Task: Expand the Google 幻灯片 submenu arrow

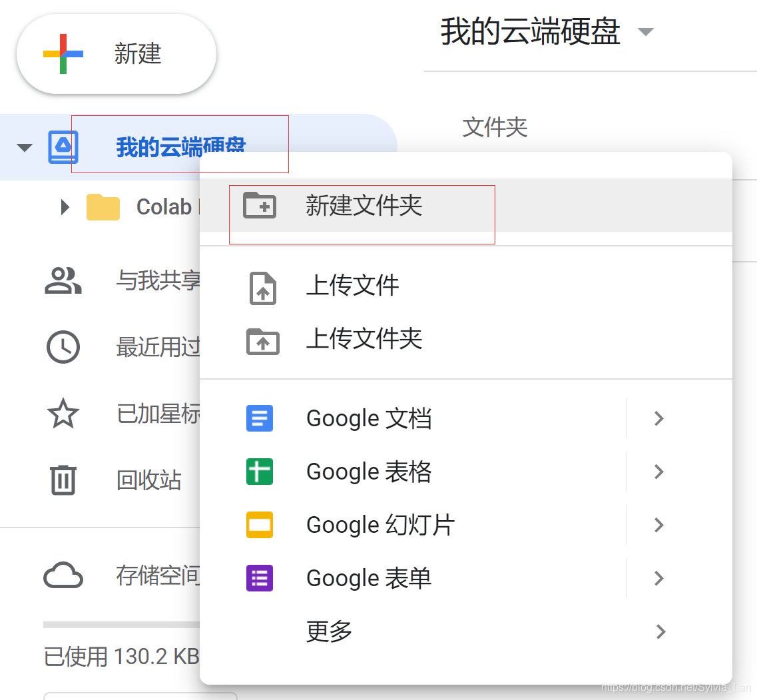Action: pos(659,525)
